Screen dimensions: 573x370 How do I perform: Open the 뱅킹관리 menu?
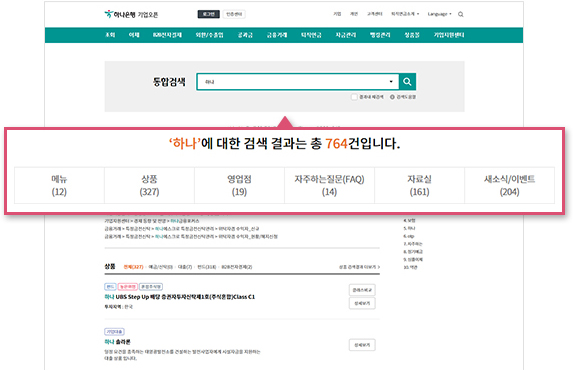click(x=380, y=35)
